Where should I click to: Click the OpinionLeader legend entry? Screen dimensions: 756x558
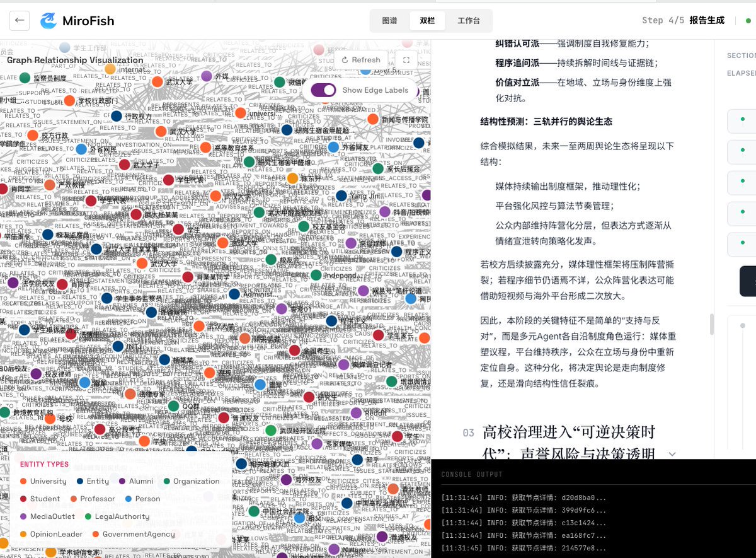51,534
